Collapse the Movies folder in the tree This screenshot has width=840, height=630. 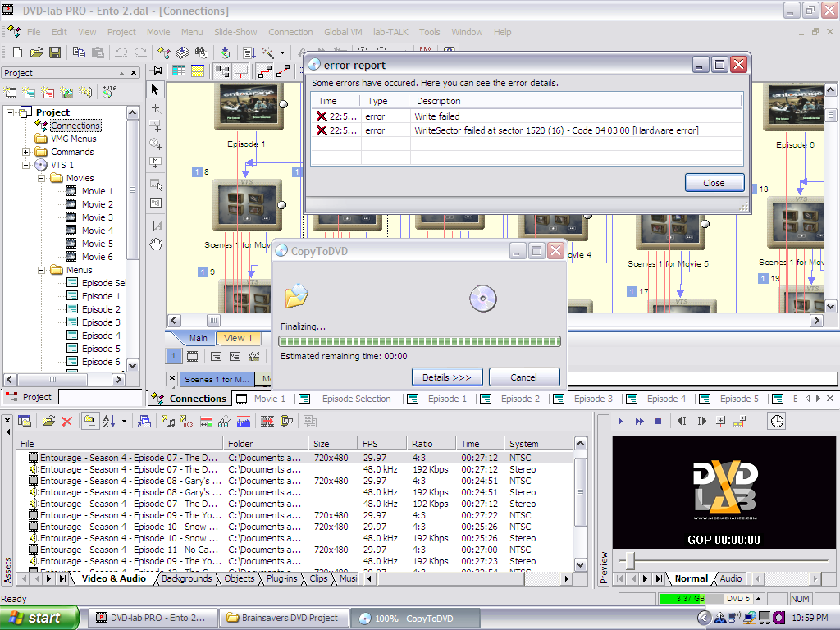pyautogui.click(x=41, y=178)
